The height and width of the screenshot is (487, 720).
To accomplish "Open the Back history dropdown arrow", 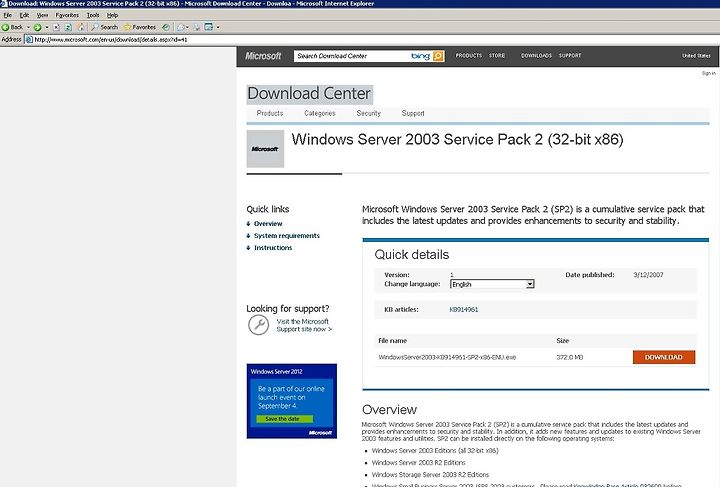I will click(x=28, y=27).
